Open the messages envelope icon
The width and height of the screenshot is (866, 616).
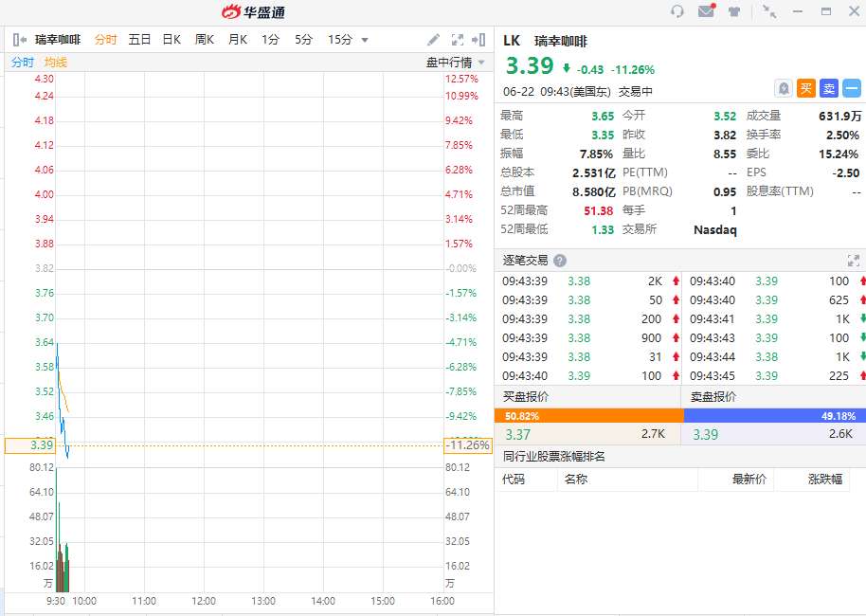tap(706, 11)
